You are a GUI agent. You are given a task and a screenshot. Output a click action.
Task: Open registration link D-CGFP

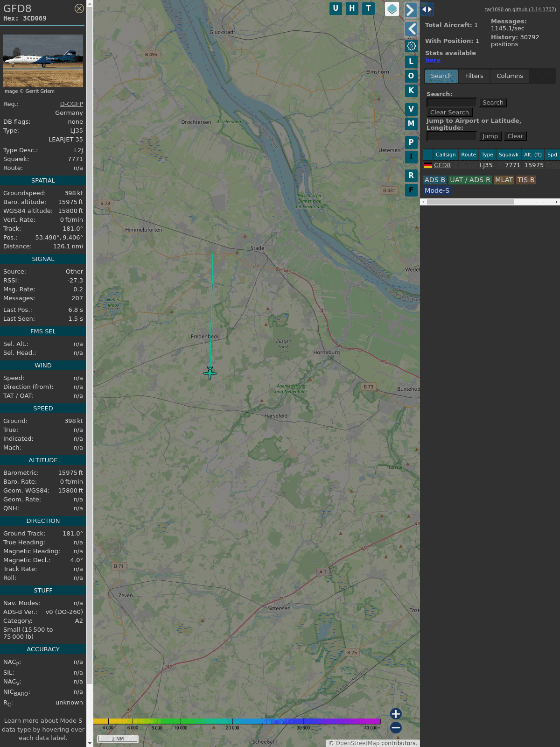pyautogui.click(x=71, y=104)
